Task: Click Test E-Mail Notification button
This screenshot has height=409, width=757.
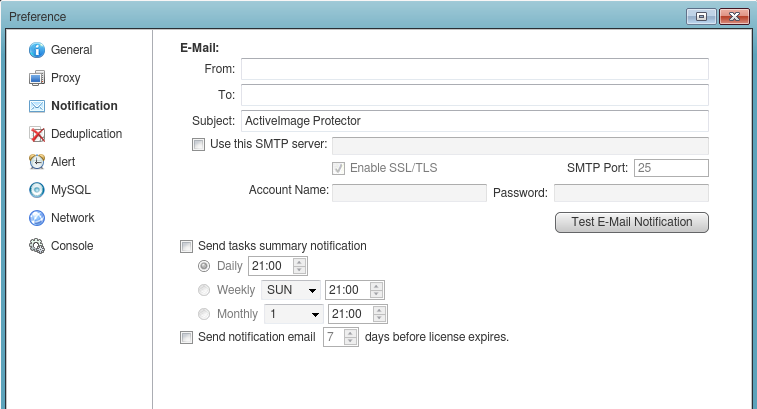Action: click(x=631, y=222)
